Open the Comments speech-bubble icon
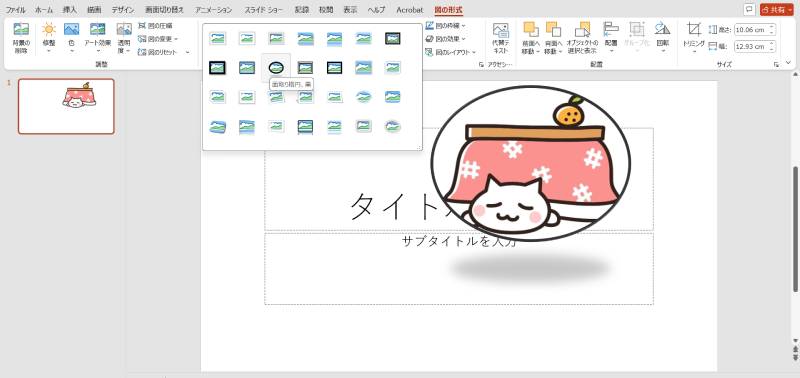Viewport: 800px width, 378px height. pos(749,10)
